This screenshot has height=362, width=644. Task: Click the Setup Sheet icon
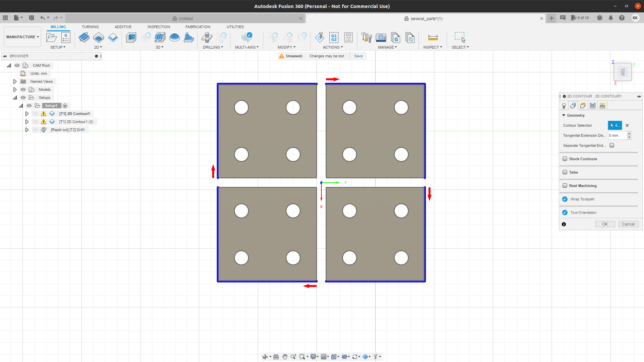tap(348, 37)
